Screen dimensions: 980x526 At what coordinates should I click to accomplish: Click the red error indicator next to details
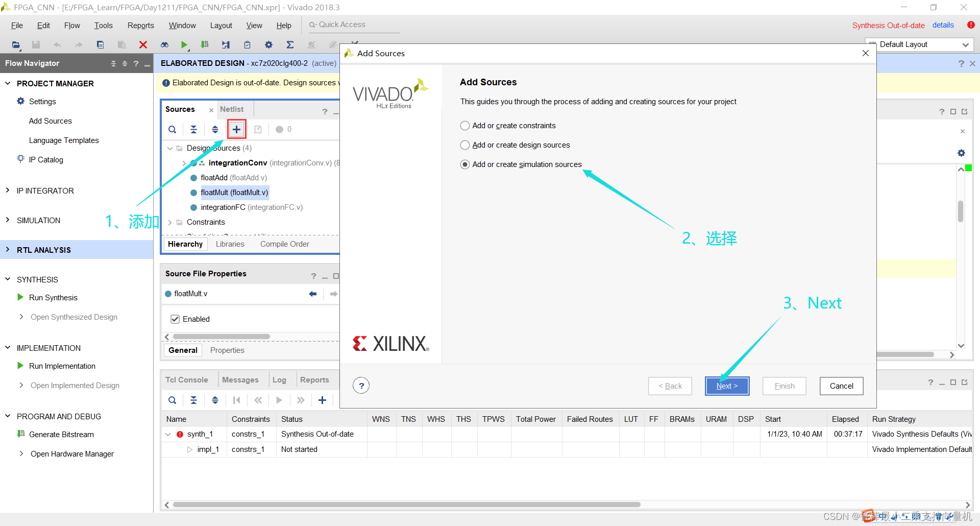pyautogui.click(x=971, y=25)
